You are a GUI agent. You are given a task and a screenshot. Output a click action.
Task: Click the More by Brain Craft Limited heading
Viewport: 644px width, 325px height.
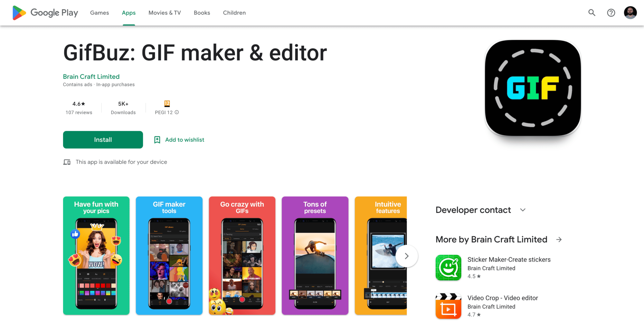(491, 239)
